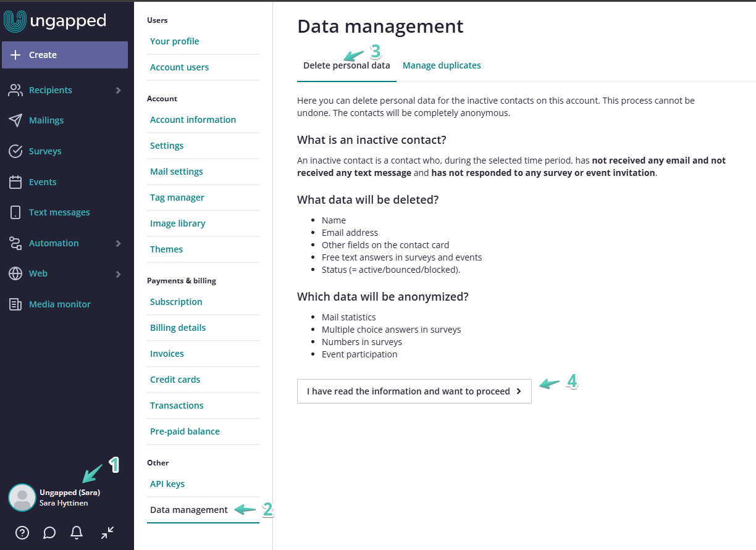Click the Web globe icon

[15, 273]
